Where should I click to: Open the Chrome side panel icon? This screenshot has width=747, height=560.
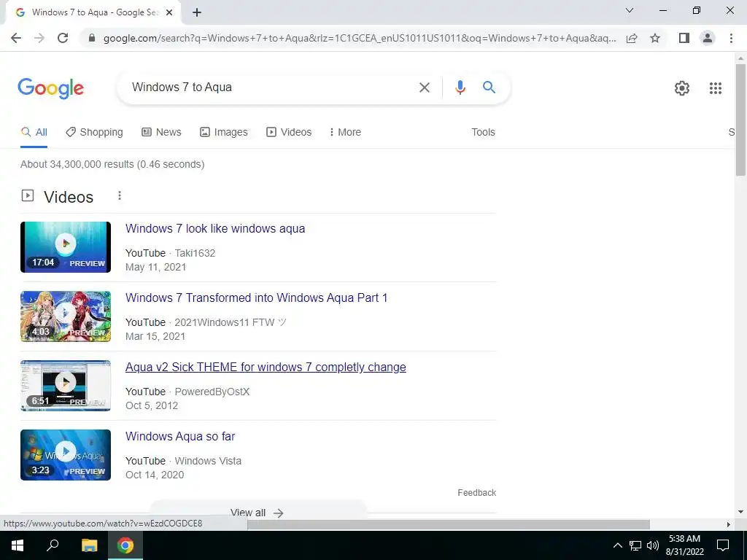(684, 38)
